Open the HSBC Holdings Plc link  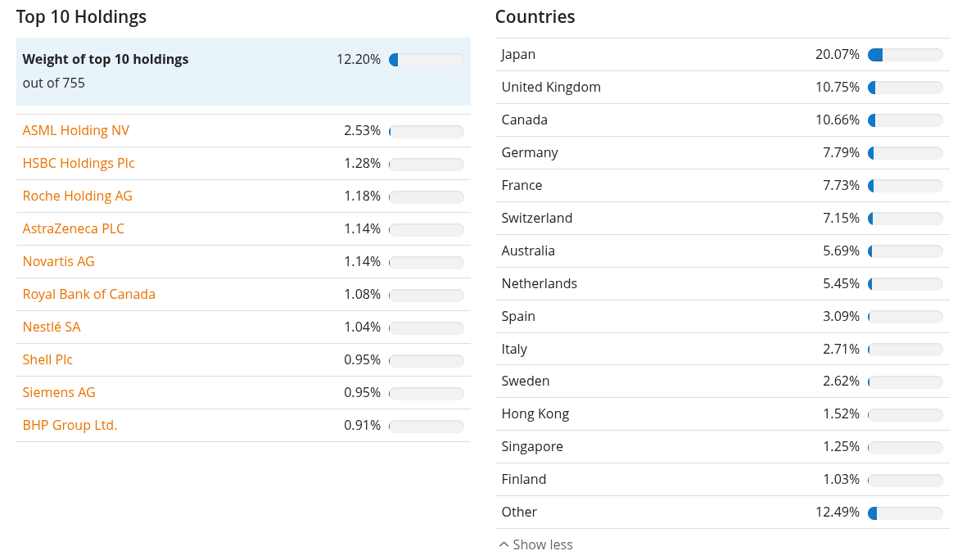[79, 163]
